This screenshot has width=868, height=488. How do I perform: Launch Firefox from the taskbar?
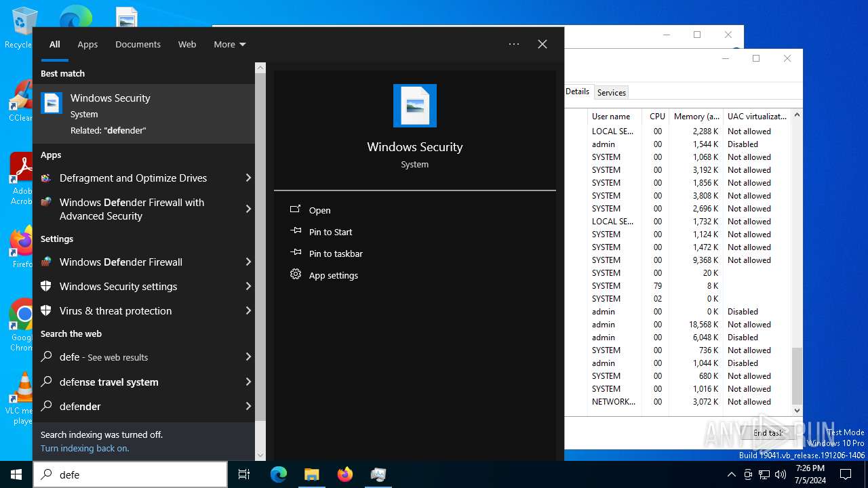[345, 474]
